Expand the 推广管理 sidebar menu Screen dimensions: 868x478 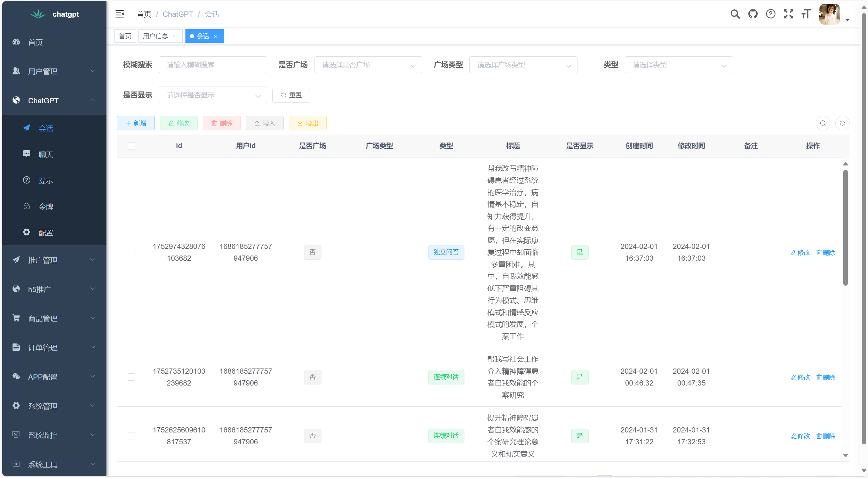[x=54, y=260]
